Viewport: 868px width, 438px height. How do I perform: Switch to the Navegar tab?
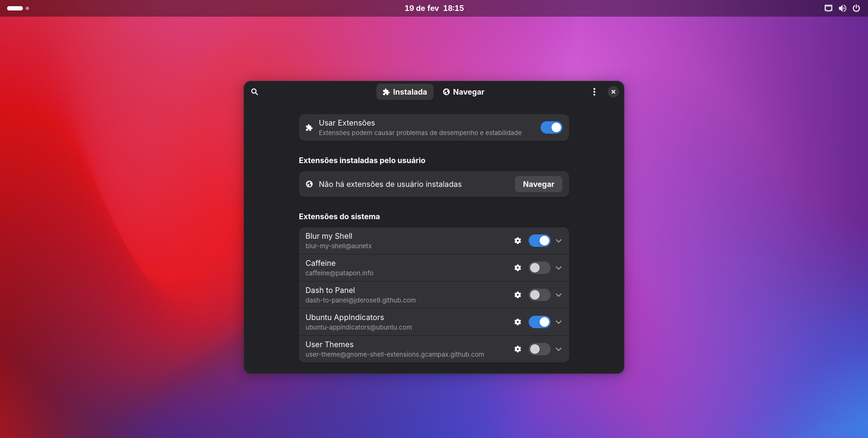(x=464, y=92)
